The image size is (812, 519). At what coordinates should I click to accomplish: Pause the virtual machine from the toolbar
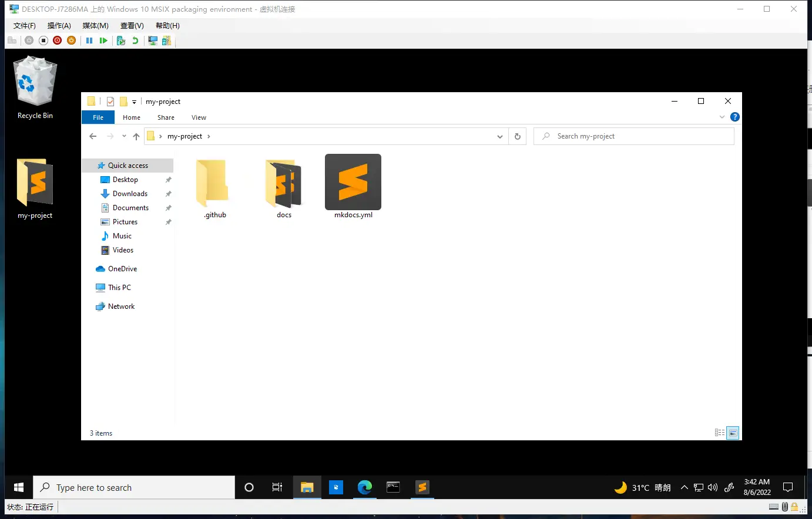pyautogui.click(x=89, y=41)
